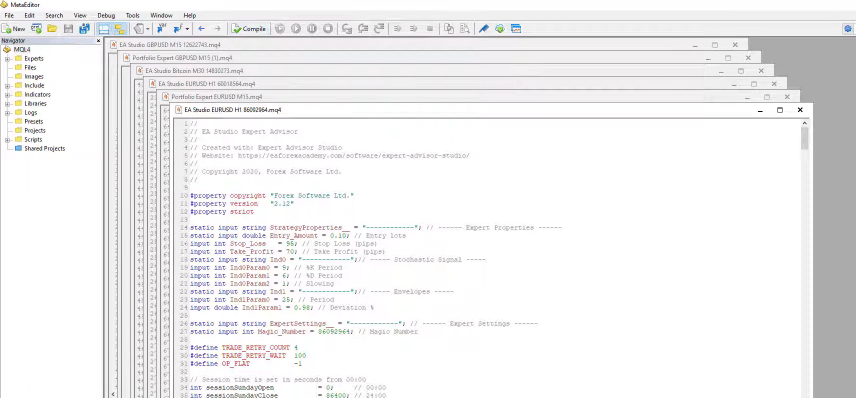Click the chart window toolbar icon
The width and height of the screenshot is (856, 398).
516,29
